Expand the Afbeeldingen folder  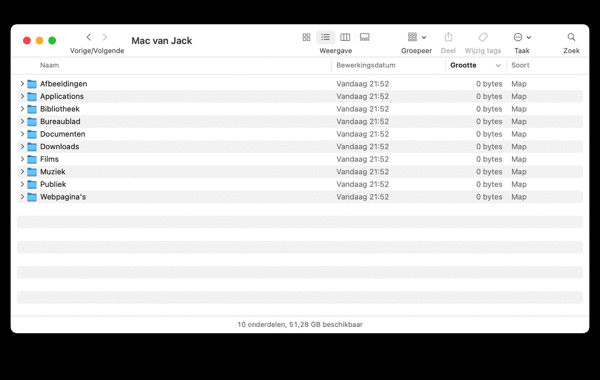(22, 83)
